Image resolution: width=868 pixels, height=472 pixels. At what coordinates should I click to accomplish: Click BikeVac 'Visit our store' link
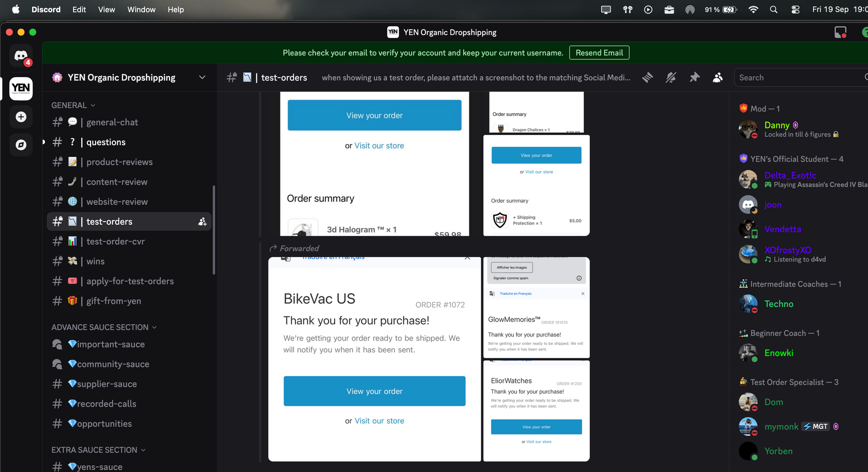pos(379,421)
